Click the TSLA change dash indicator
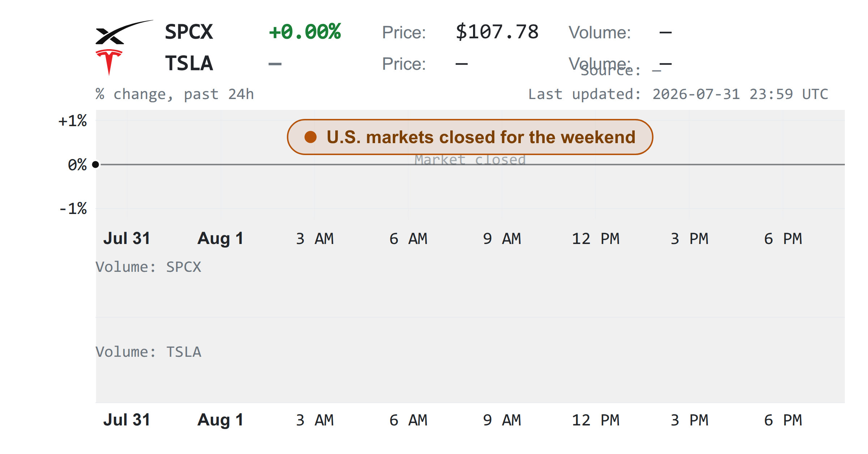 click(x=275, y=64)
